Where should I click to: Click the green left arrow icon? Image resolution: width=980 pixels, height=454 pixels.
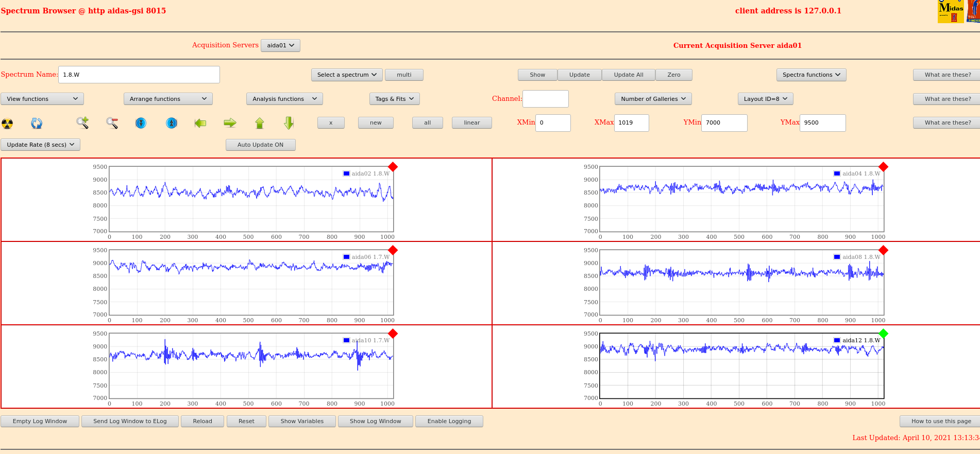coord(200,123)
